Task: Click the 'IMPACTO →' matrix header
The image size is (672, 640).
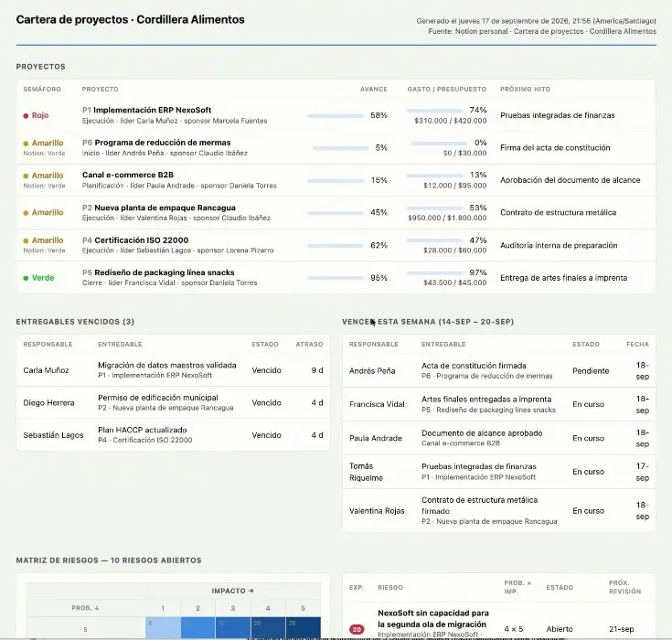Action: (233, 591)
